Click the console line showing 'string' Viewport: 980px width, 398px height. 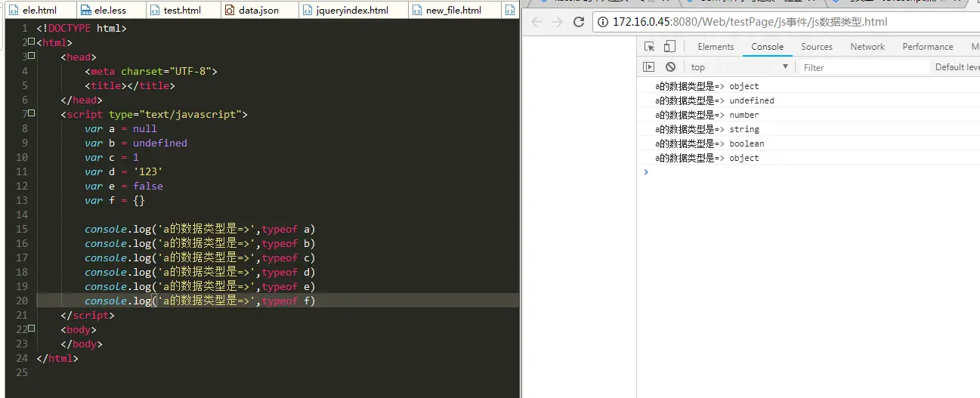tap(808, 129)
